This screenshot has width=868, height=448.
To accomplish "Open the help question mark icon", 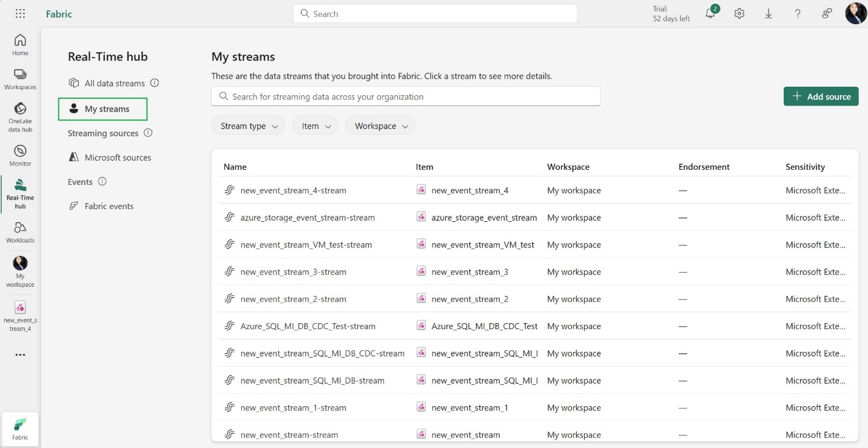I will (x=798, y=13).
